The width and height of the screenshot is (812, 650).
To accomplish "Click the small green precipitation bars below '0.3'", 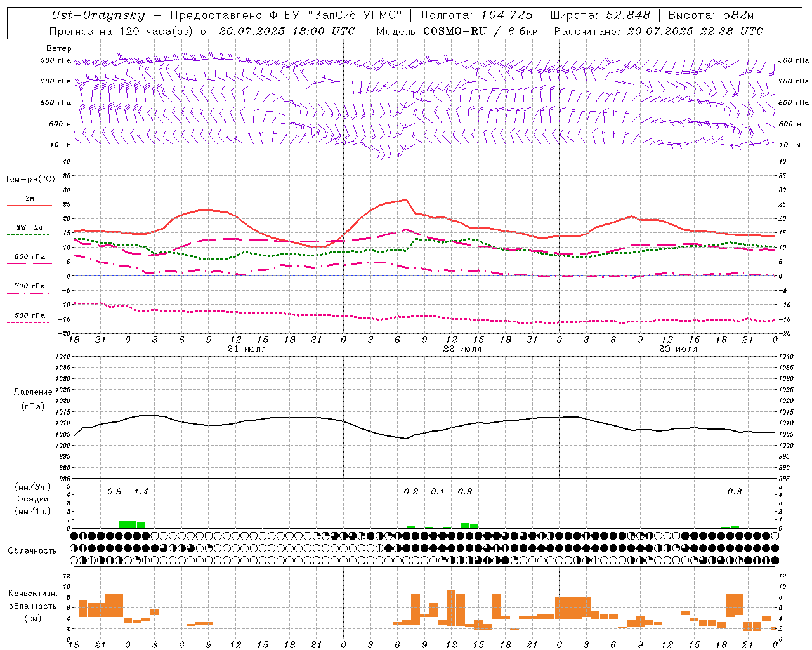I will 730,527.
